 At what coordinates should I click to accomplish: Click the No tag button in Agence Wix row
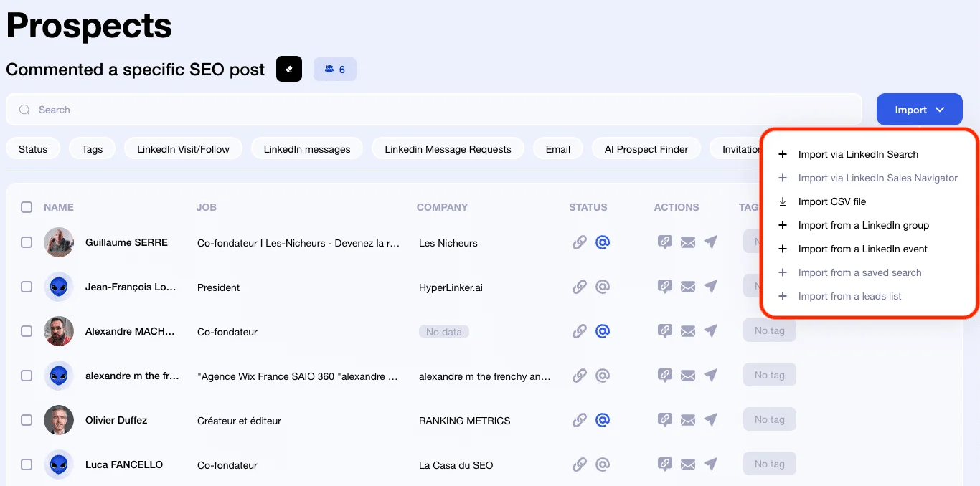click(x=770, y=375)
